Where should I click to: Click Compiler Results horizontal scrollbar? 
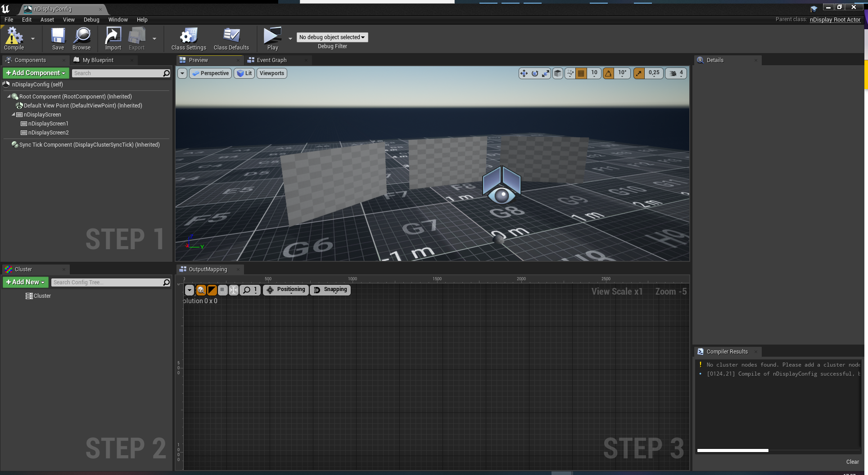click(x=732, y=450)
